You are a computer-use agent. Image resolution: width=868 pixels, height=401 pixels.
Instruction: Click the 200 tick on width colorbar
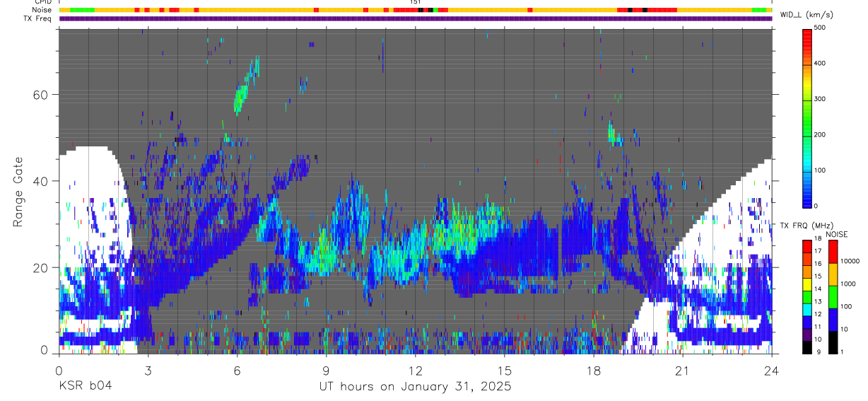[x=820, y=135]
